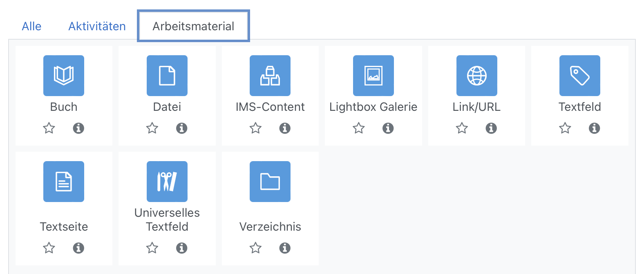Select the Lightbox Galerie image icon
The image size is (644, 274).
point(373,75)
